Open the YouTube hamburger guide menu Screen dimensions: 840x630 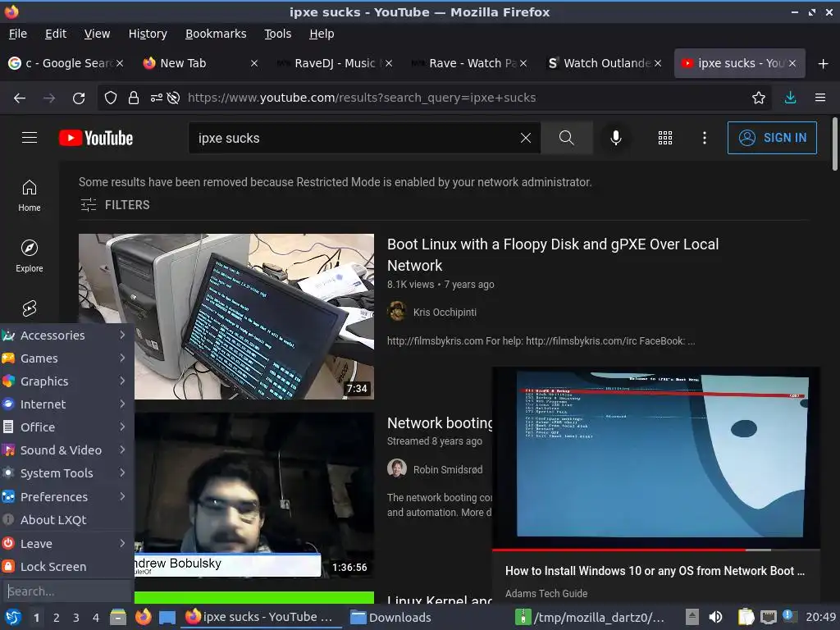coord(30,138)
